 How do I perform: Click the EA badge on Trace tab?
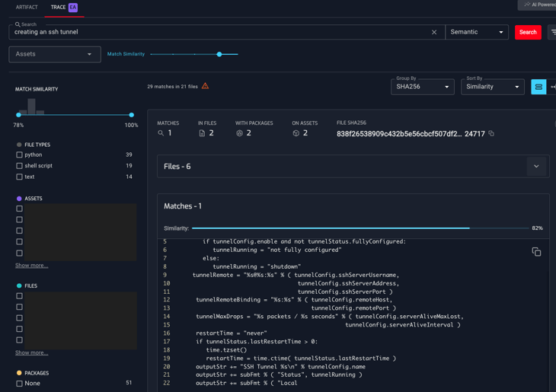(x=73, y=7)
